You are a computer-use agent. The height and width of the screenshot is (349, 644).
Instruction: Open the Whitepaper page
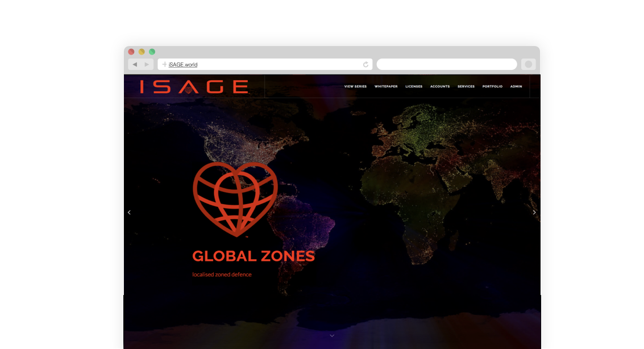pyautogui.click(x=386, y=86)
